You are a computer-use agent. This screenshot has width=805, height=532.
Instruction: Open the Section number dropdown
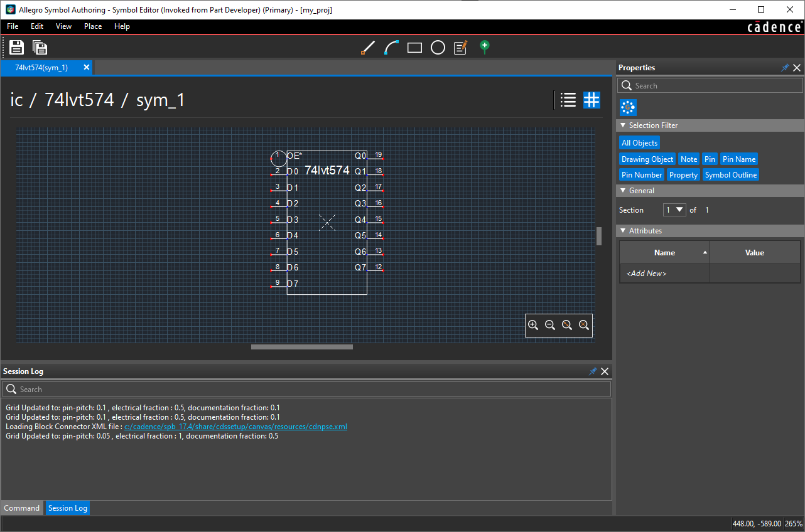pos(674,210)
